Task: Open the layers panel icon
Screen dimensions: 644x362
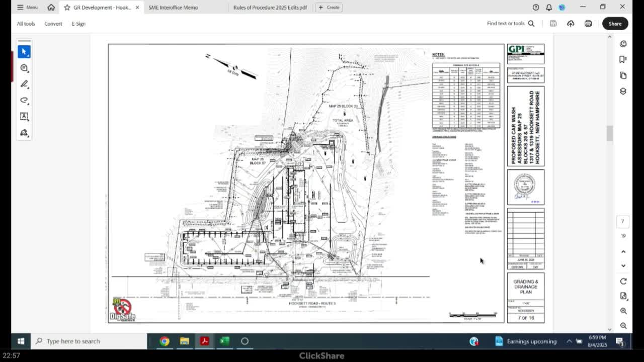Action: pos(623,92)
